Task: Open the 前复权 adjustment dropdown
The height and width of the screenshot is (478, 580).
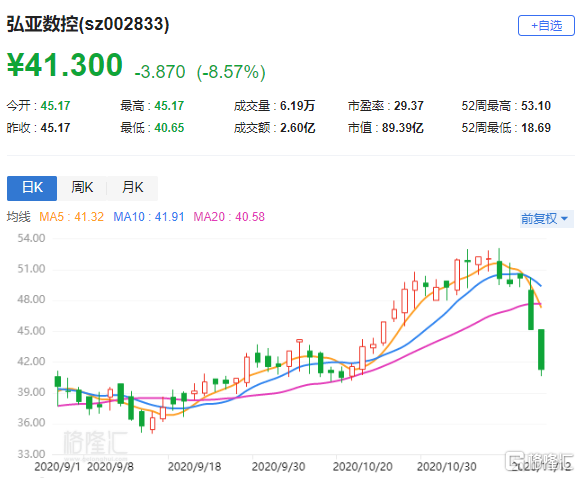Action: click(546, 219)
